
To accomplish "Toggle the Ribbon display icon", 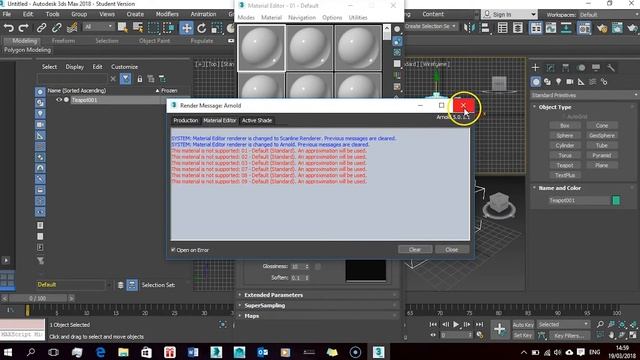I will click(536, 28).
